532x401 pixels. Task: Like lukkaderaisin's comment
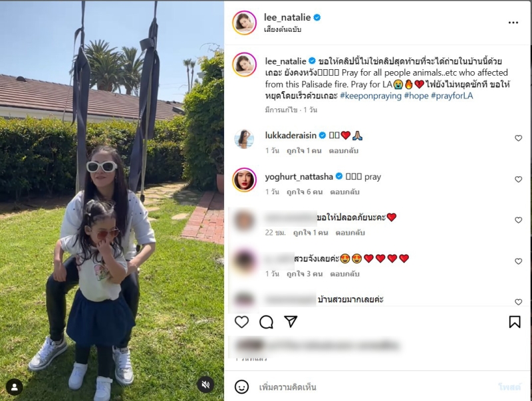tap(518, 138)
